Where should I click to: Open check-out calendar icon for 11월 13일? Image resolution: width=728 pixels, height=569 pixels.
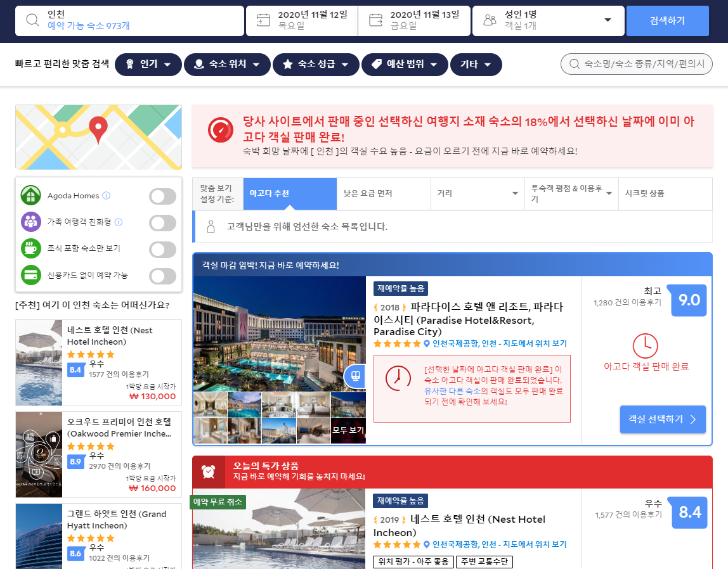click(375, 20)
